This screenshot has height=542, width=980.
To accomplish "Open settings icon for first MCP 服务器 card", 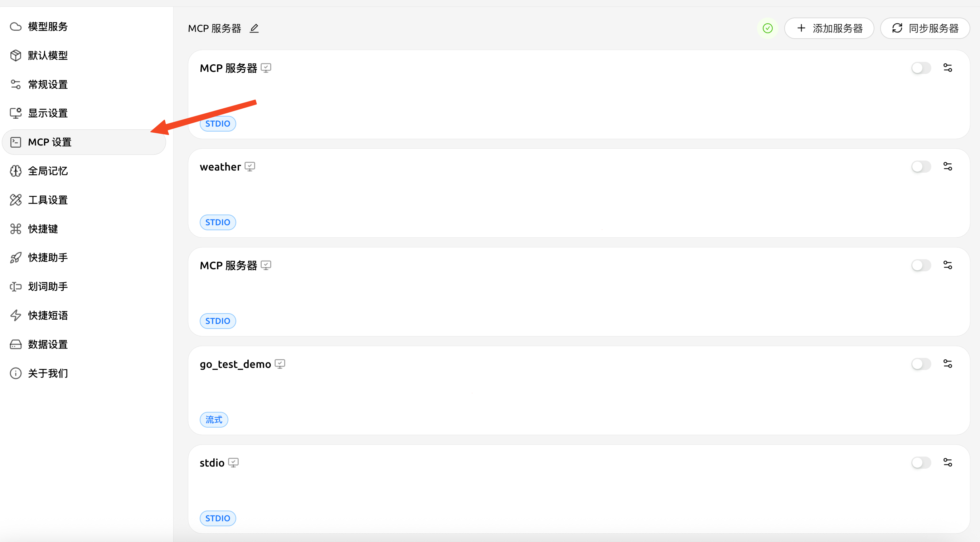I will [947, 68].
